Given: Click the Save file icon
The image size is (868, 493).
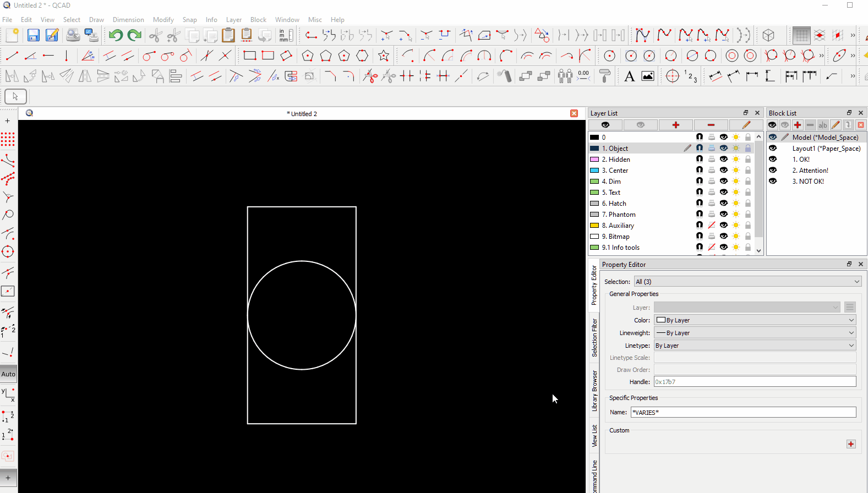Looking at the screenshot, I should [x=33, y=36].
